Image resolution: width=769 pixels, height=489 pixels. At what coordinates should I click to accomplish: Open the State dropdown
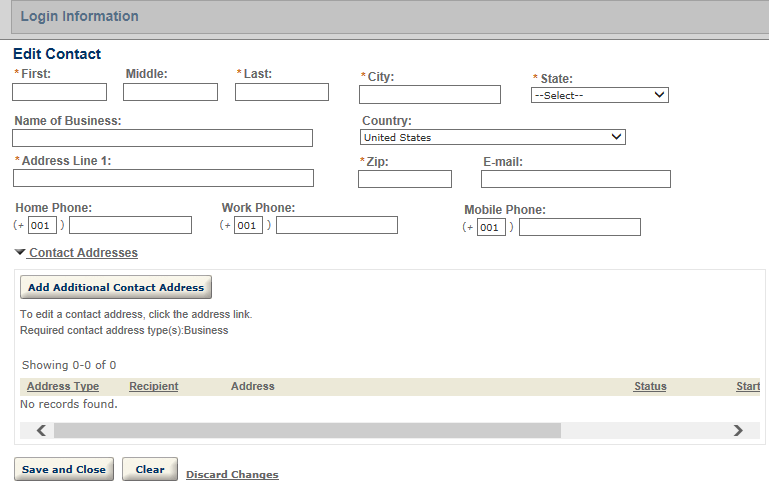[599, 95]
